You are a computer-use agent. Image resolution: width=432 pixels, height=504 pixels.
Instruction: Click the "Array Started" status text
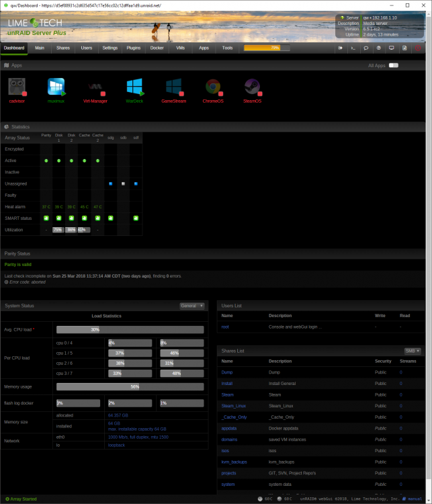pos(23,499)
